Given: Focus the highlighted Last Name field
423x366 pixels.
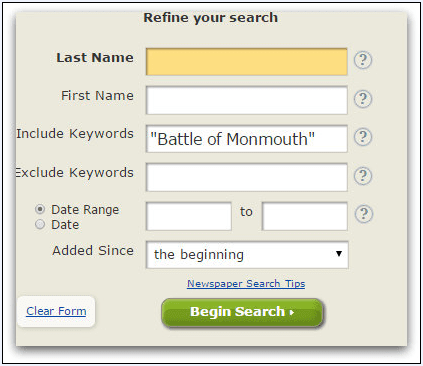Looking at the screenshot, I should click(x=247, y=62).
